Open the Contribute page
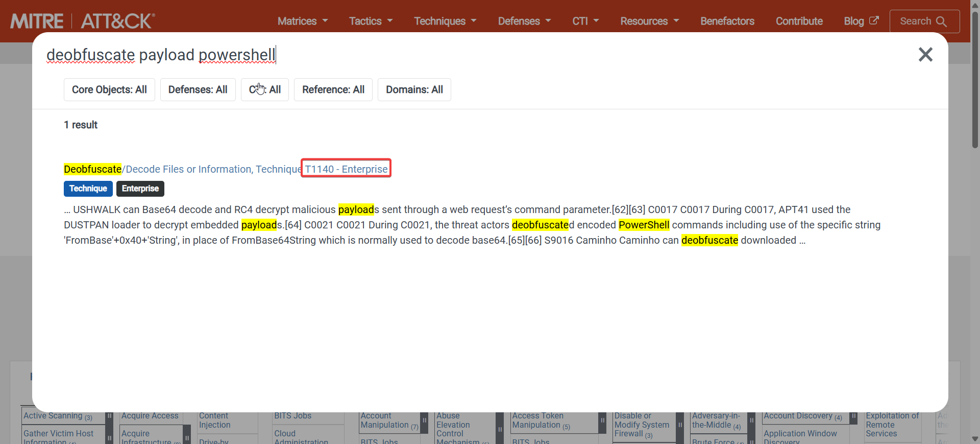This screenshot has height=444, width=980. pos(799,21)
